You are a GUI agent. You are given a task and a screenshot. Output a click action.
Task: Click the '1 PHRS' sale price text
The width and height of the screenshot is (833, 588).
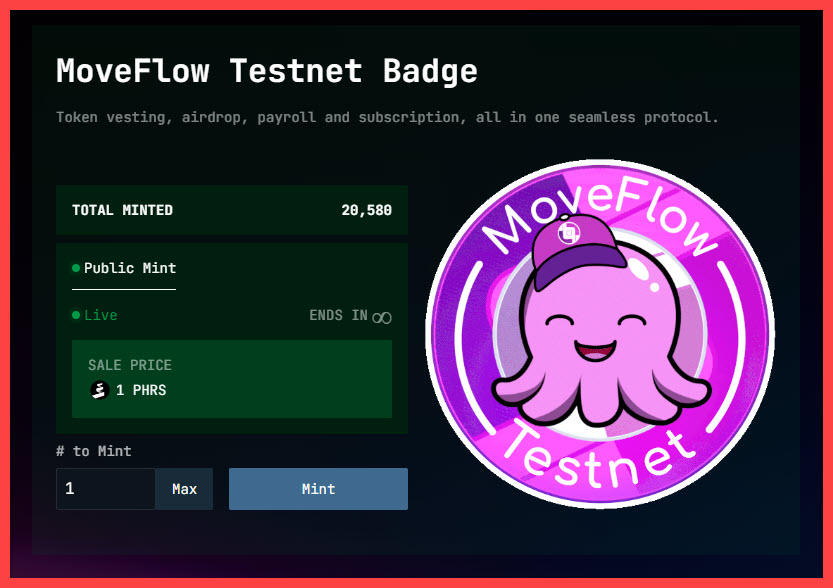141,390
